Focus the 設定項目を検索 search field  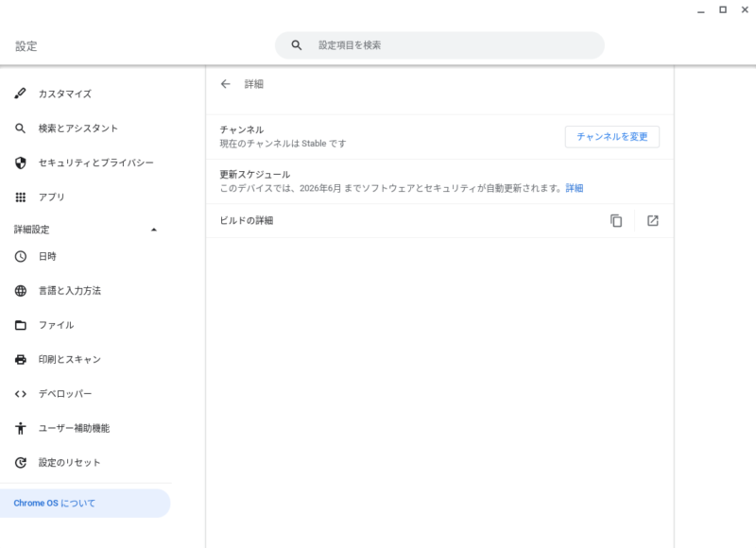click(x=439, y=45)
